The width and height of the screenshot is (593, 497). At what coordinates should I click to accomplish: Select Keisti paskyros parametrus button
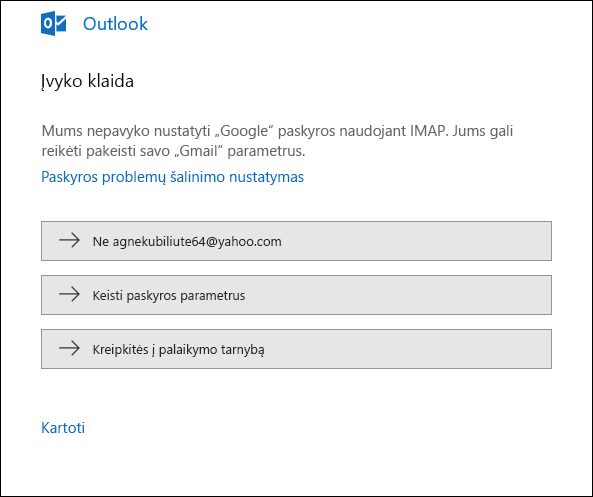click(x=296, y=295)
